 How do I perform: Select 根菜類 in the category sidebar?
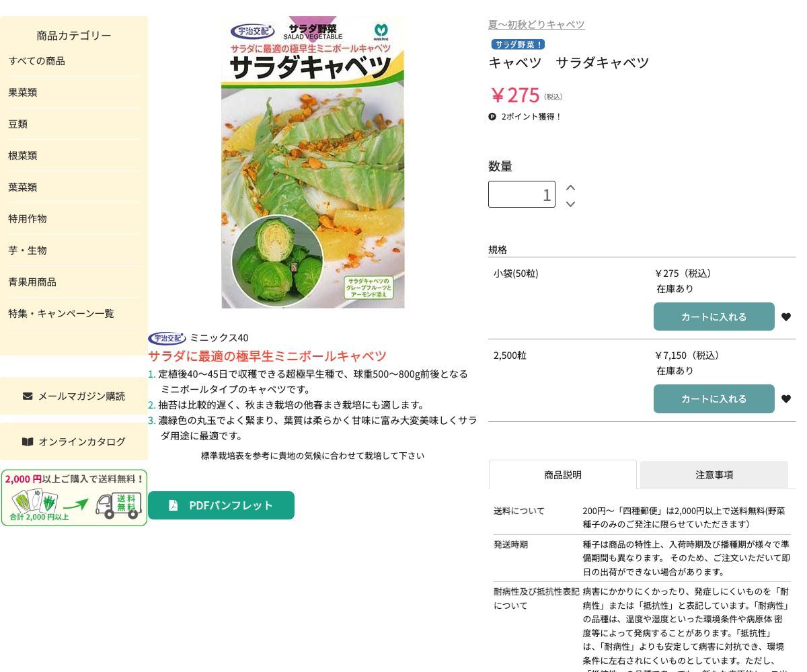click(22, 155)
